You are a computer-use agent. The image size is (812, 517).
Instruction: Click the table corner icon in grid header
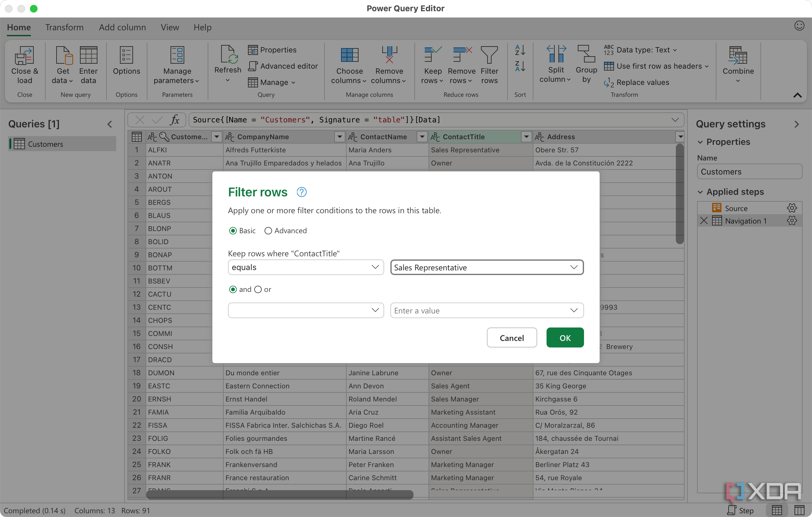point(136,137)
